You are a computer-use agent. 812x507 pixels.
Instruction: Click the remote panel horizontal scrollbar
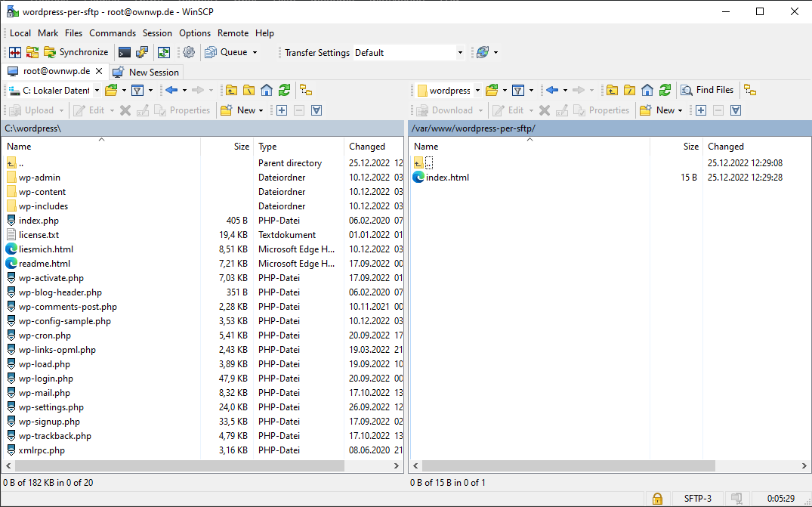click(568, 466)
